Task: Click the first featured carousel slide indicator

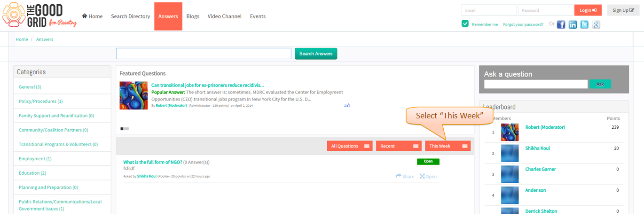Action: (x=122, y=128)
